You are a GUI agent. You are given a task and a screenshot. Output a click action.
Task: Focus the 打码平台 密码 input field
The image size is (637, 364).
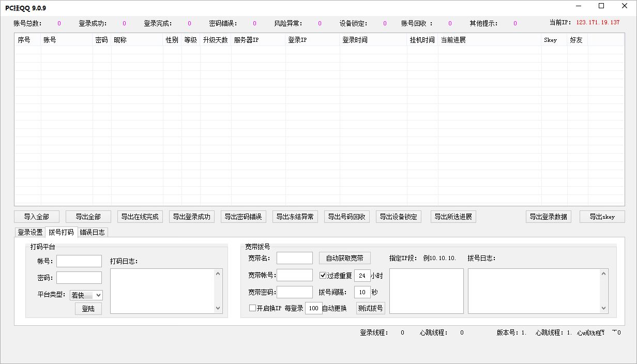(79, 278)
